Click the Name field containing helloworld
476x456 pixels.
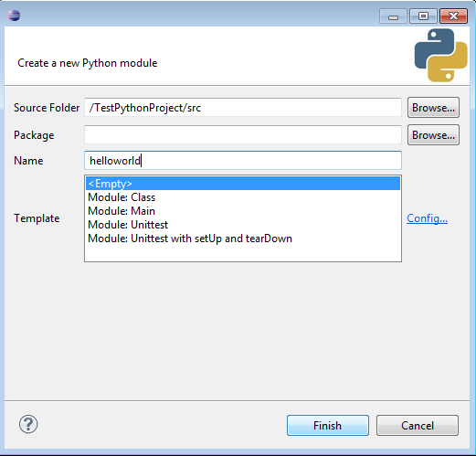point(243,161)
